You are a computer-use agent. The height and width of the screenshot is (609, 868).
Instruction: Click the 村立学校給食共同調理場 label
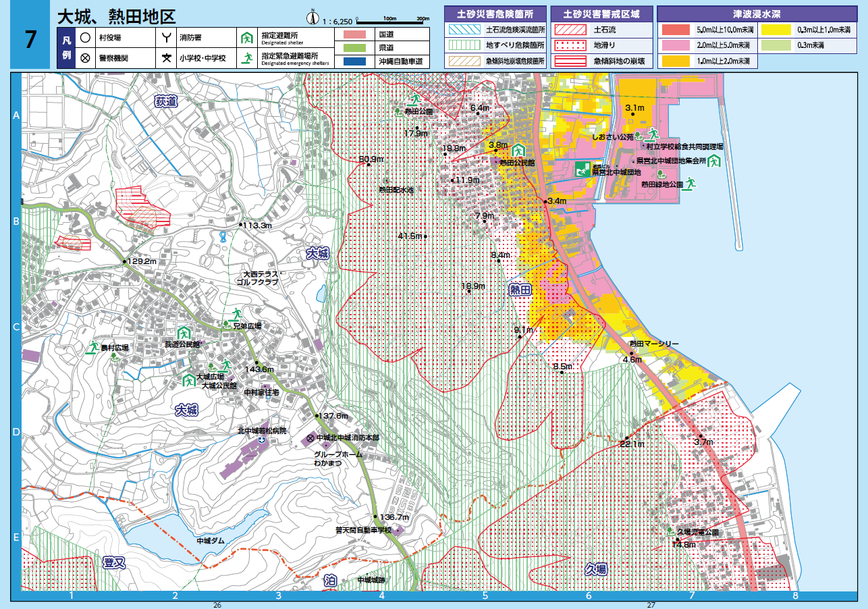pyautogui.click(x=684, y=146)
